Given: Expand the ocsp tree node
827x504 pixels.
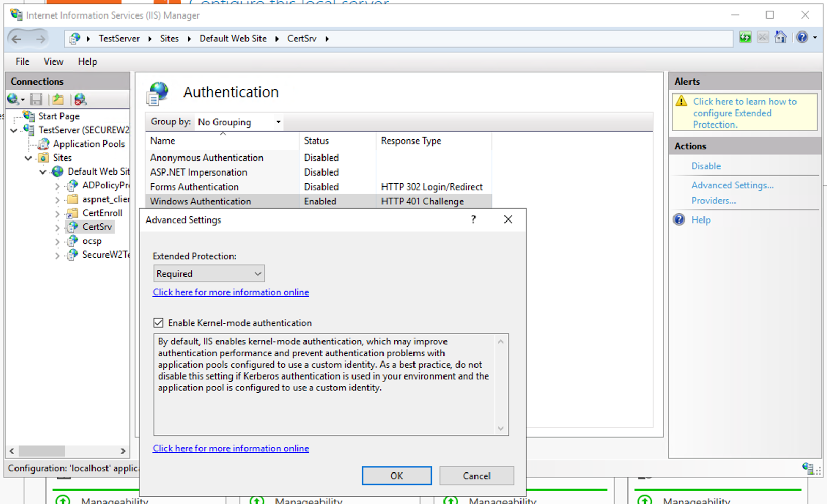Looking at the screenshot, I should click(57, 241).
